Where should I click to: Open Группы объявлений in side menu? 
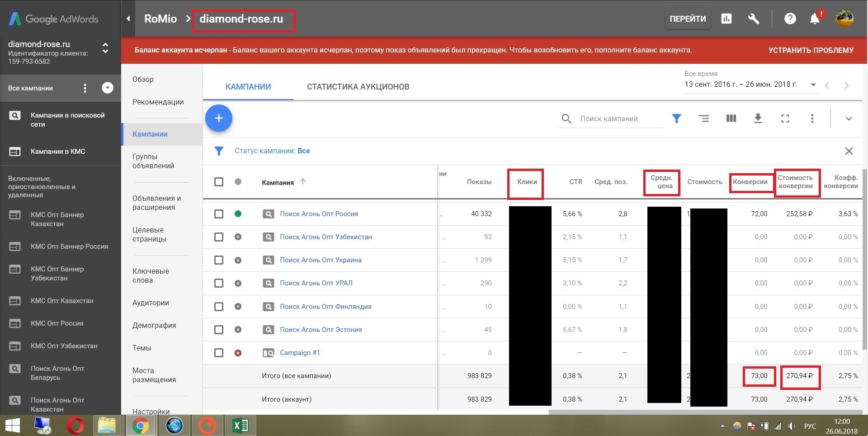[153, 161]
